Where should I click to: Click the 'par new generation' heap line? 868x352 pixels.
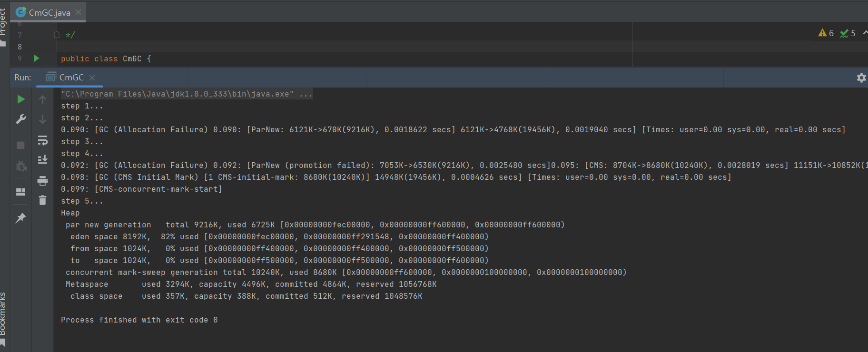pyautogui.click(x=315, y=225)
